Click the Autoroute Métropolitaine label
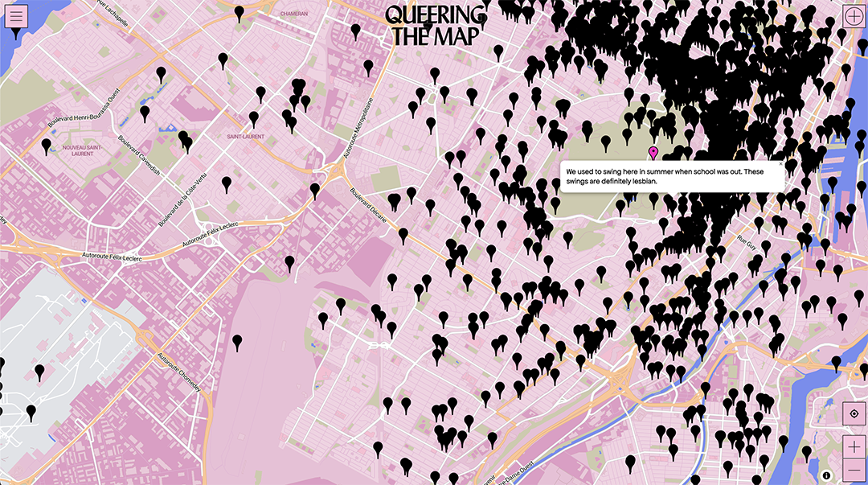The height and width of the screenshot is (485, 868). [358, 128]
